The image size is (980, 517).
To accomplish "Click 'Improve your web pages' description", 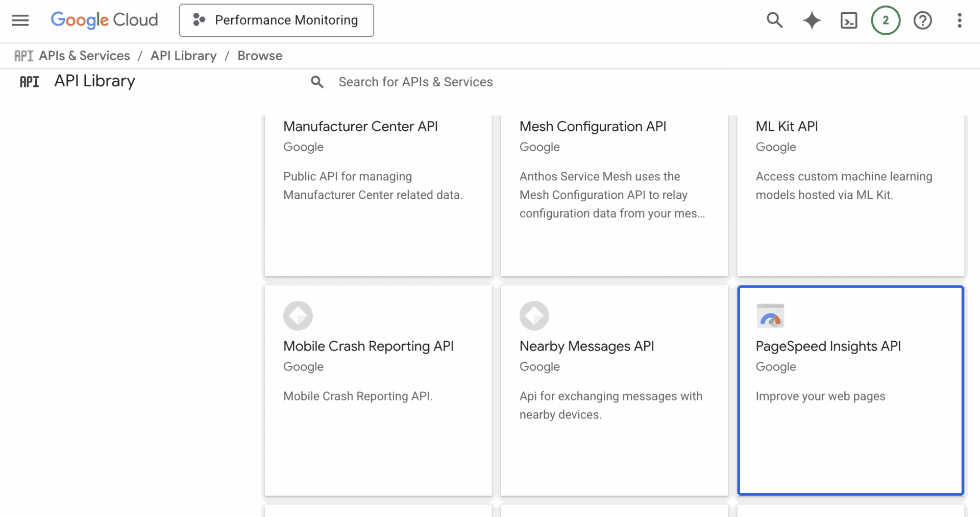I will click(x=821, y=396).
